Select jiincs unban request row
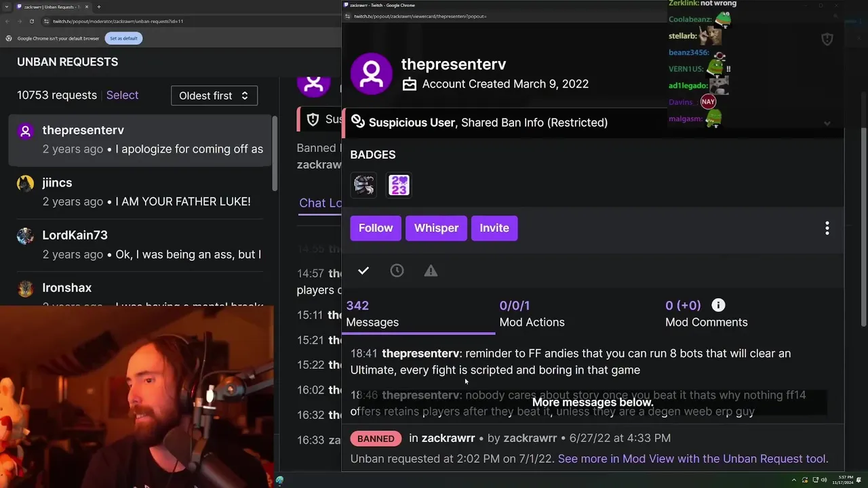Viewport: 868px width, 488px height. click(139, 192)
